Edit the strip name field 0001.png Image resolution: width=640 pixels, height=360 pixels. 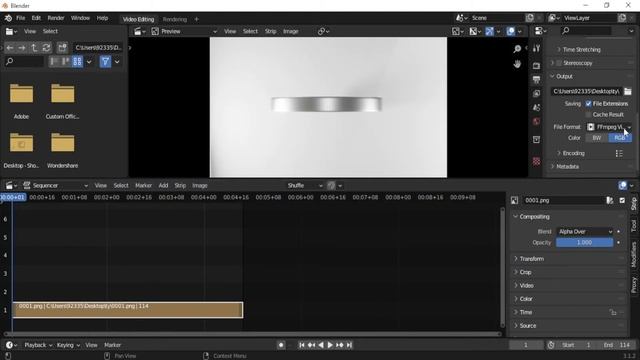(x=563, y=200)
